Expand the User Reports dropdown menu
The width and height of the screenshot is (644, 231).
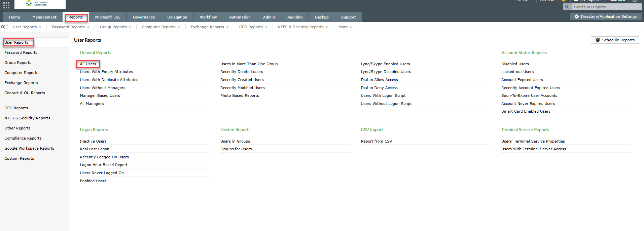[27, 27]
